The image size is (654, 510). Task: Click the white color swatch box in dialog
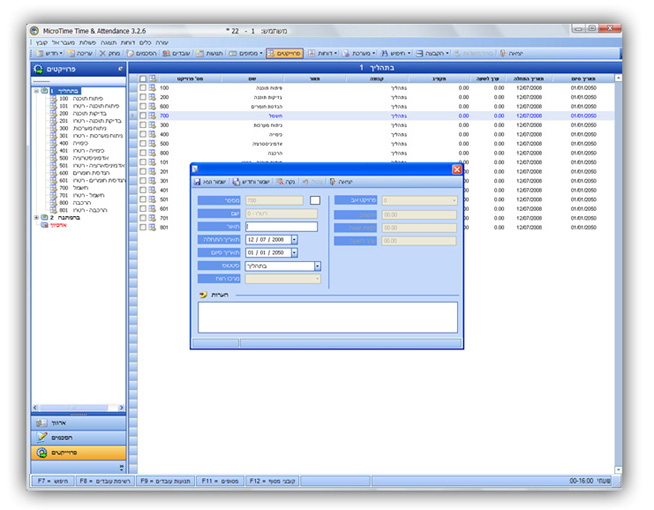tap(314, 201)
